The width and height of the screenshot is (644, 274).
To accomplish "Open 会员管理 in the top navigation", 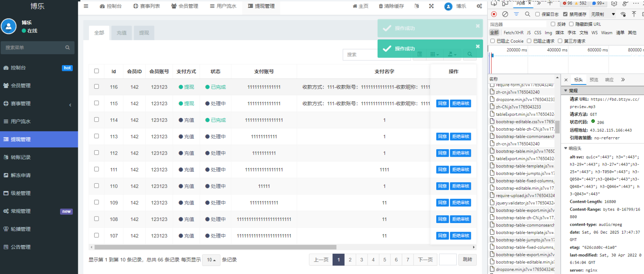I will [x=185, y=6].
